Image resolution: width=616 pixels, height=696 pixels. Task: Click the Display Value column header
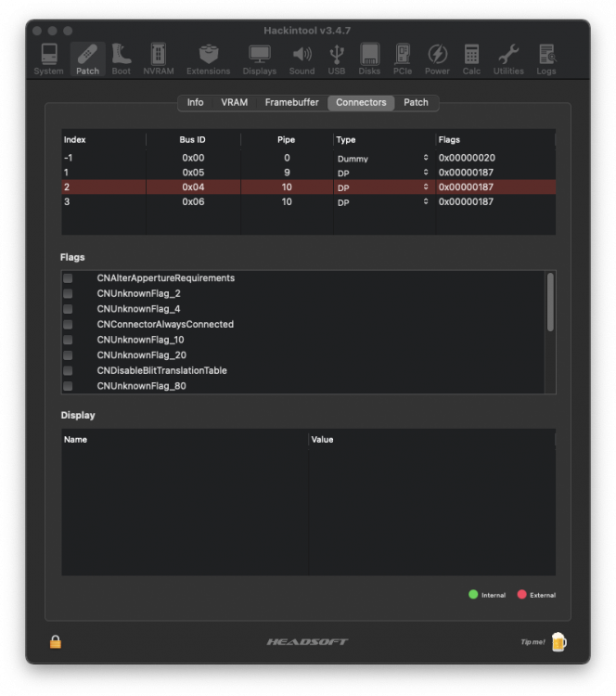[432, 440]
